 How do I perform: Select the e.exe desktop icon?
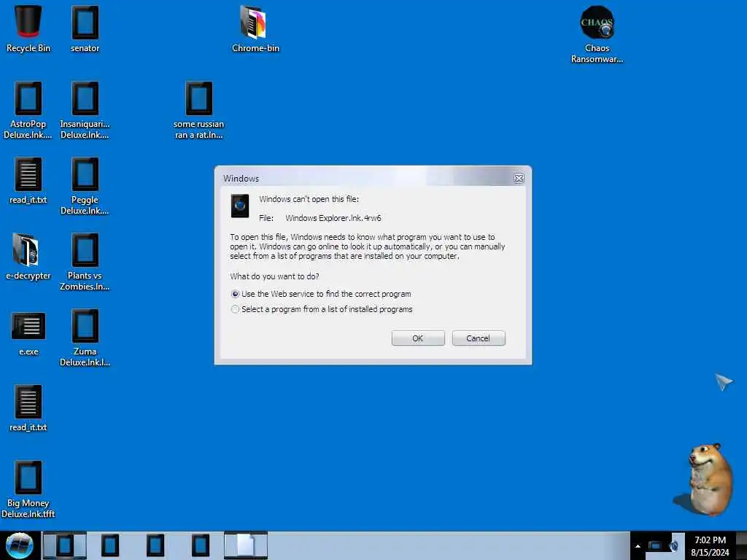28,333
